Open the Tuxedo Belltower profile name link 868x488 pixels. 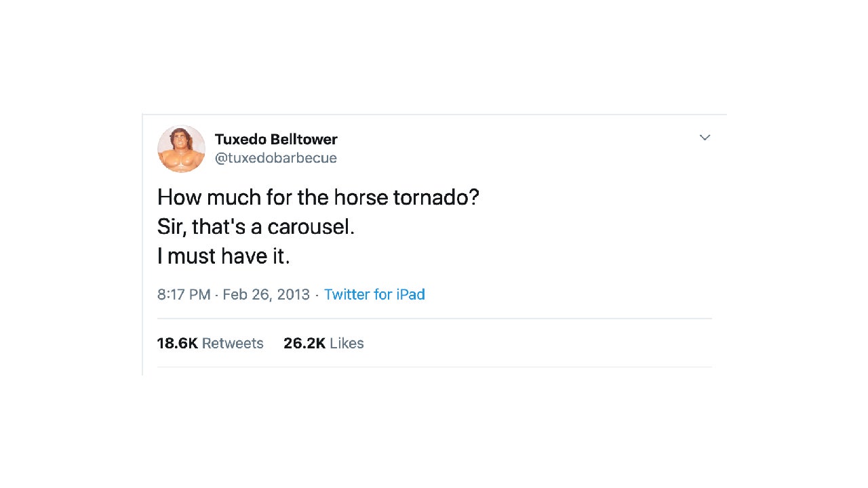coord(276,139)
